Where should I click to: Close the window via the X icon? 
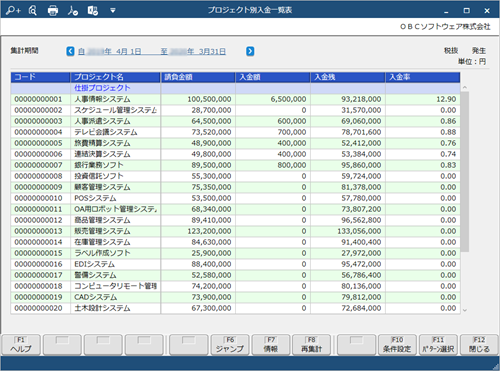487,11
